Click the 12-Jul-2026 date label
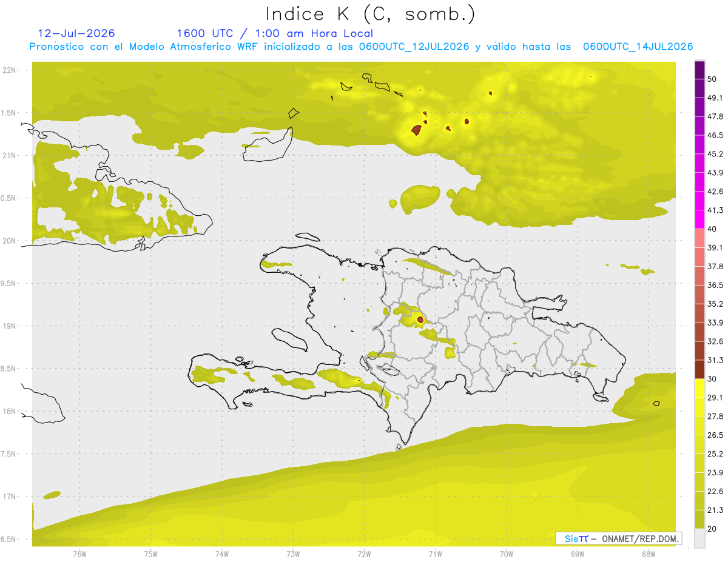This screenshot has height=562, width=728. click(x=76, y=33)
